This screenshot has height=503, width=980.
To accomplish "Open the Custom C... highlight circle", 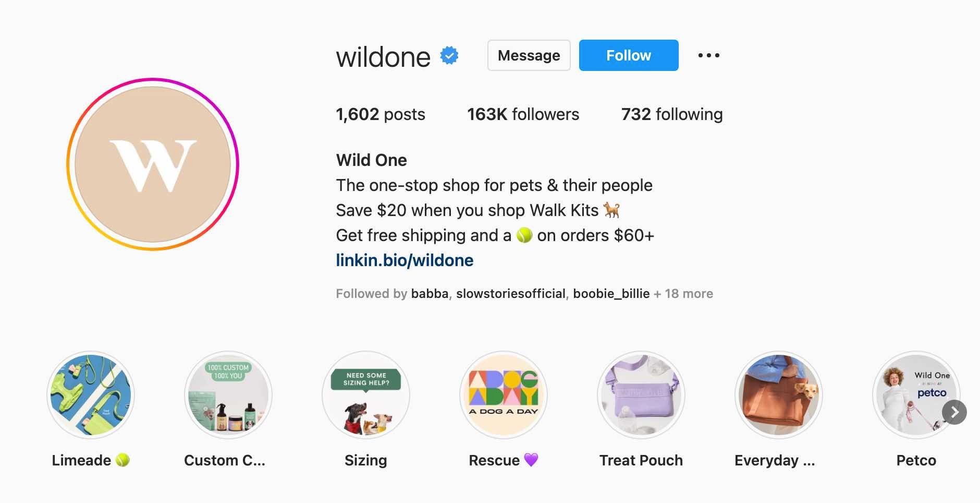I will point(228,395).
